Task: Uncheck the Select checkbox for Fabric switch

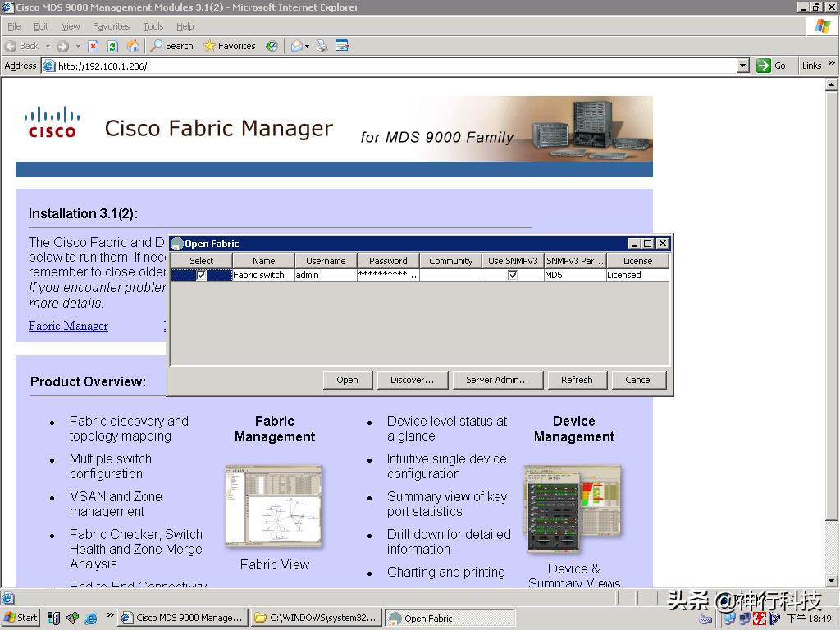Action: coord(201,275)
